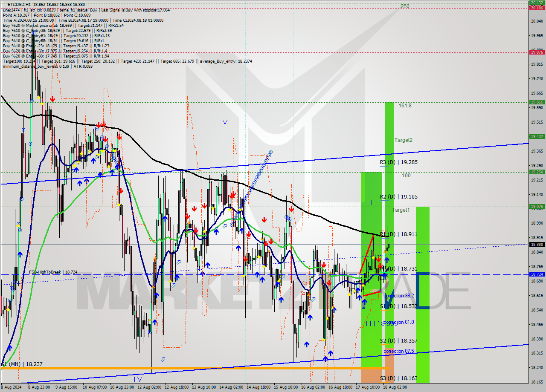Select the Target2 label
546x392 pixels.
[404, 140]
